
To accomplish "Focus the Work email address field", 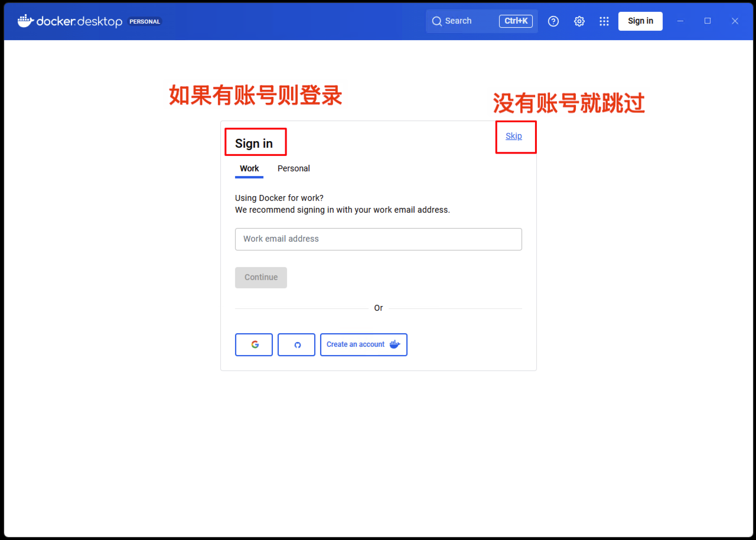I will click(x=379, y=239).
